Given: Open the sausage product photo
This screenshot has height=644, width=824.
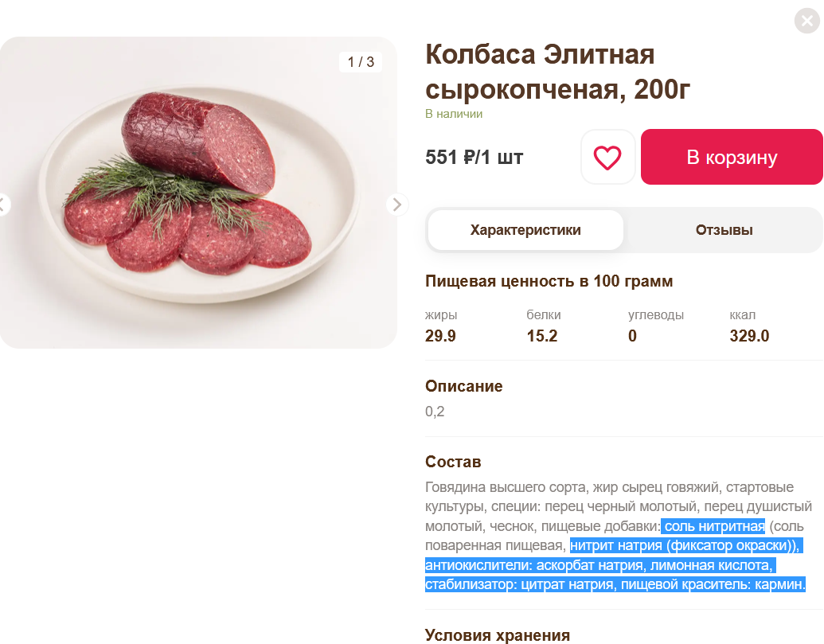Looking at the screenshot, I should pyautogui.click(x=198, y=193).
